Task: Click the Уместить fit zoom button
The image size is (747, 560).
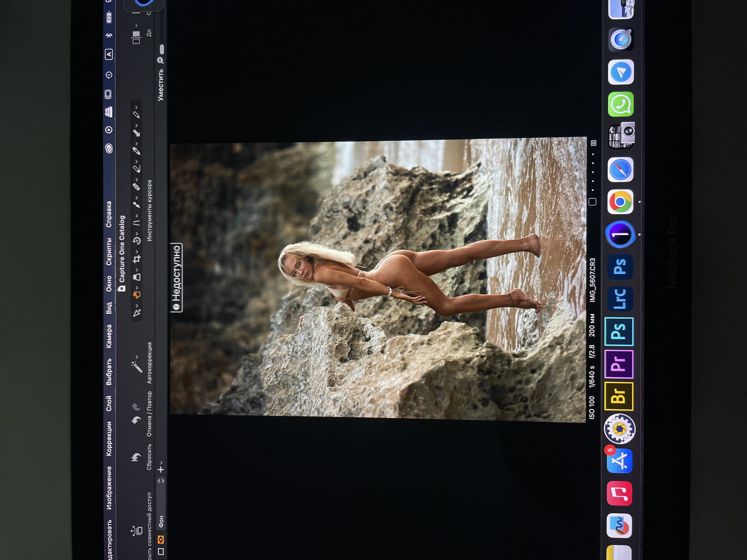Action: coord(161,85)
